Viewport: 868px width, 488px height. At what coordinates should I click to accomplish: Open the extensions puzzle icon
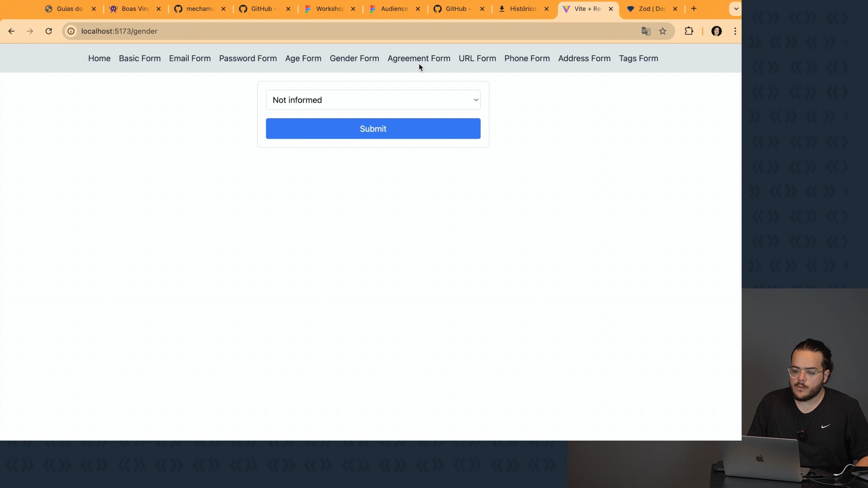689,31
